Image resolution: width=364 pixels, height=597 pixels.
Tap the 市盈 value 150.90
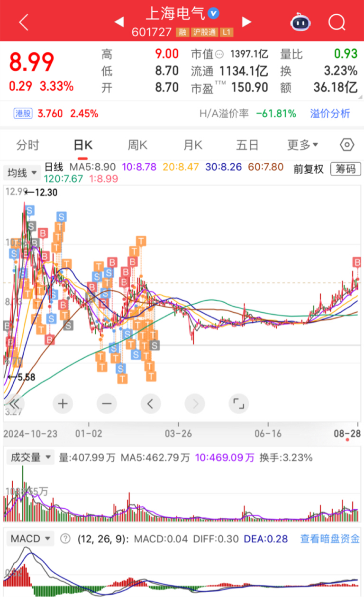[x=250, y=87]
